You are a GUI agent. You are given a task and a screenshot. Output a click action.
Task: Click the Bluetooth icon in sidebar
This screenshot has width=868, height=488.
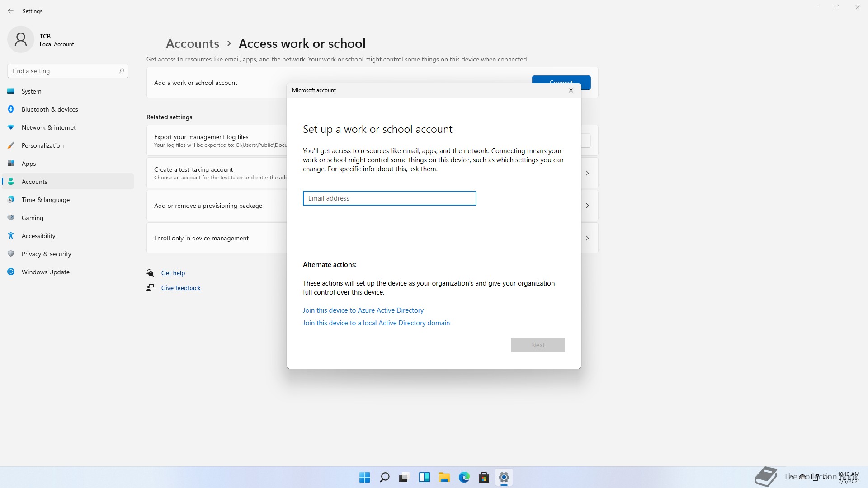coord(11,109)
